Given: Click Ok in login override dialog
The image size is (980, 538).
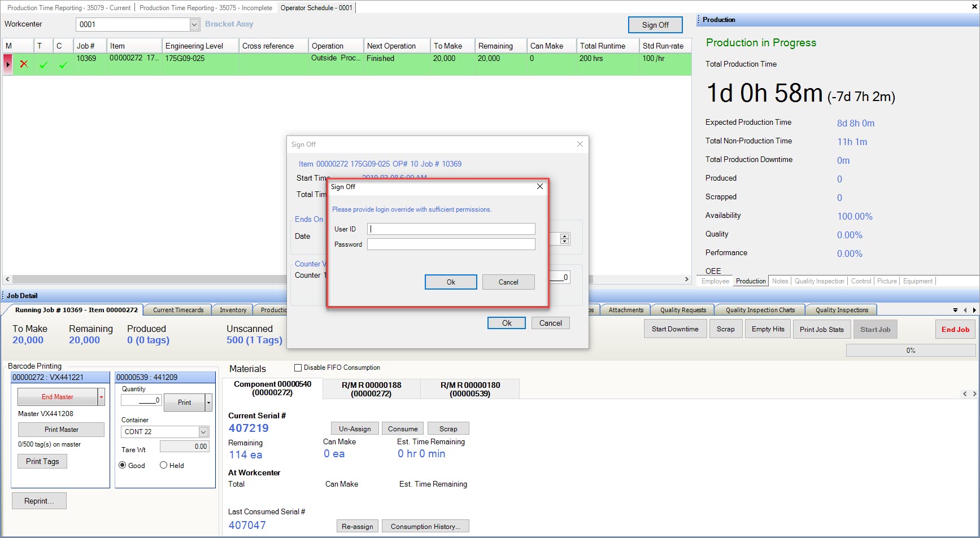Looking at the screenshot, I should tap(451, 282).
